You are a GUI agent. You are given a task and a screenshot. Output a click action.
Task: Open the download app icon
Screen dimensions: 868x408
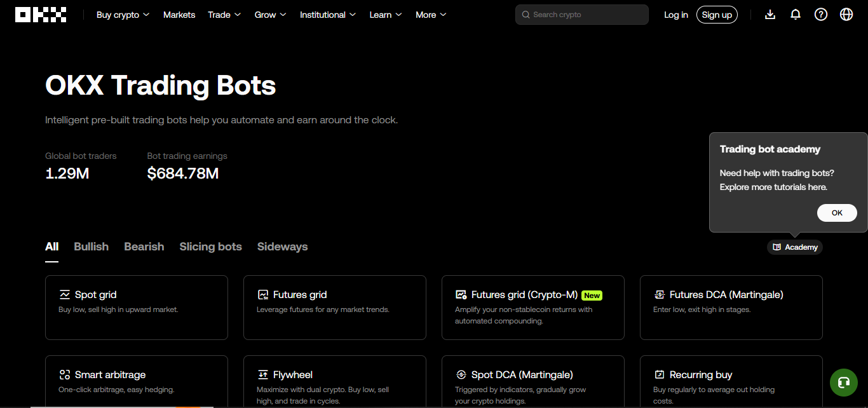tap(770, 15)
